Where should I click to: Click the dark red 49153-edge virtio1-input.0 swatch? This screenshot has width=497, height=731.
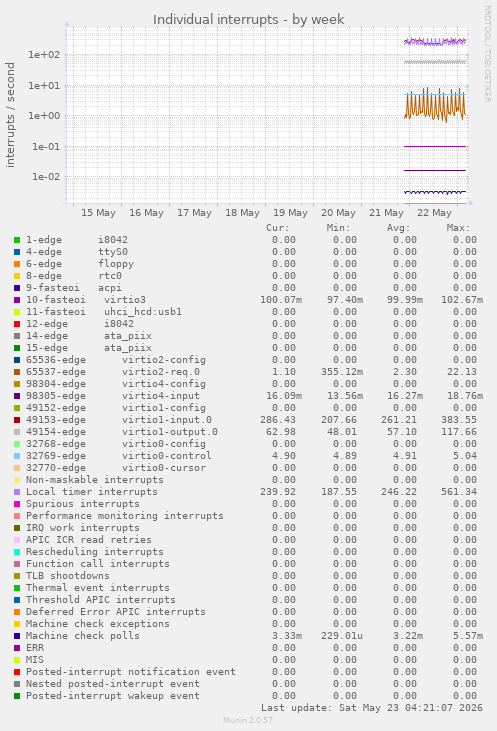[x=17, y=420]
